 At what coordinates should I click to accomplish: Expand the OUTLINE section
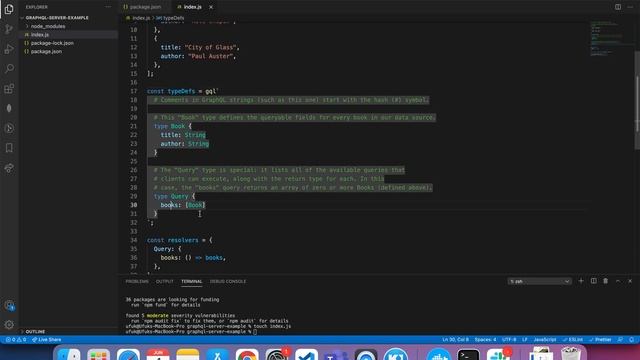35,331
